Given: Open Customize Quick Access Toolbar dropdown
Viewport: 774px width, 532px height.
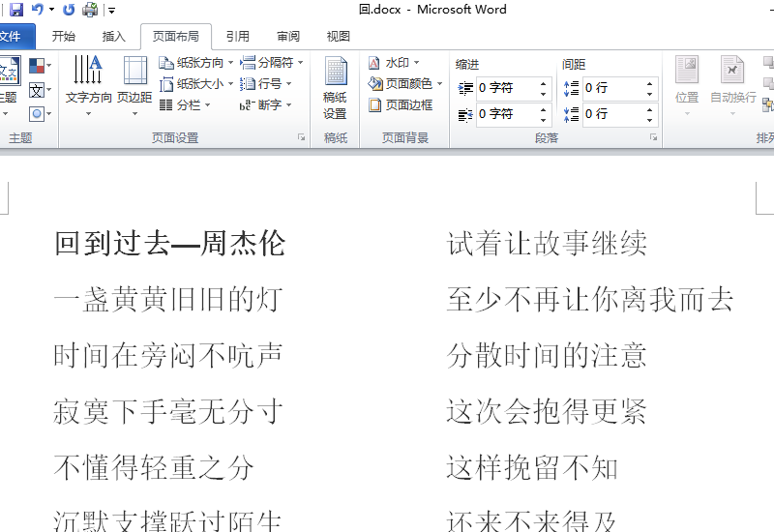Looking at the screenshot, I should coord(111,10).
